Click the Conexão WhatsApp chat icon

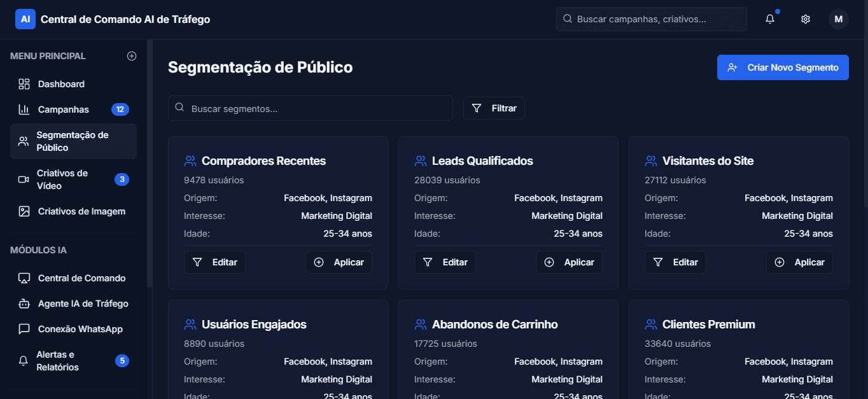point(24,329)
